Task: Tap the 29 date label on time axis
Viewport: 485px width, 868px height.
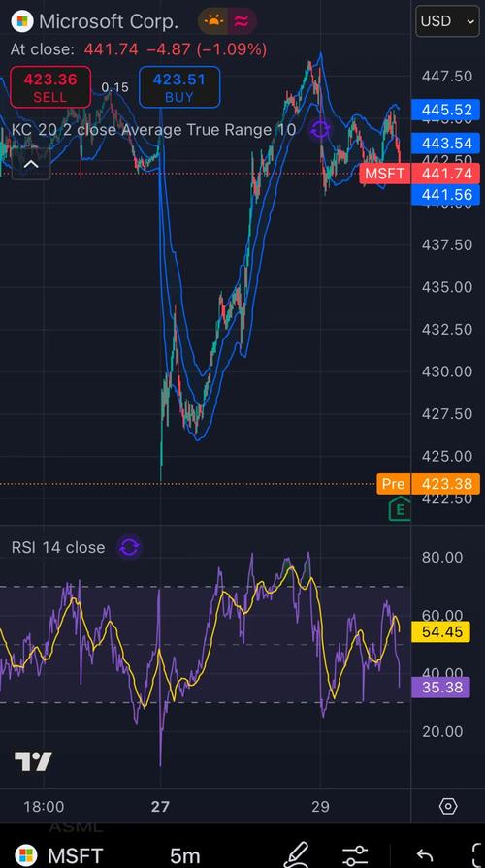Action: [320, 807]
